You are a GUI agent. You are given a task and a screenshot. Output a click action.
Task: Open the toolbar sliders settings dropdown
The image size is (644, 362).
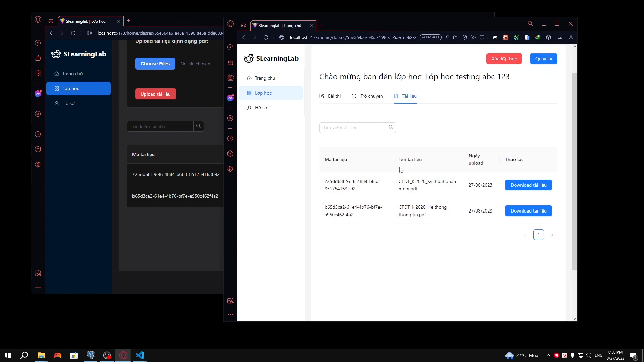pos(560,37)
